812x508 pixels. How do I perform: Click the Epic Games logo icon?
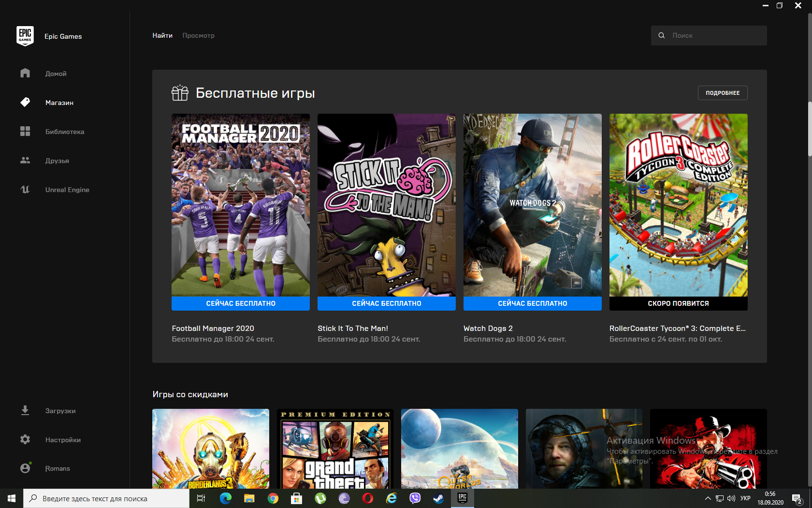(25, 36)
